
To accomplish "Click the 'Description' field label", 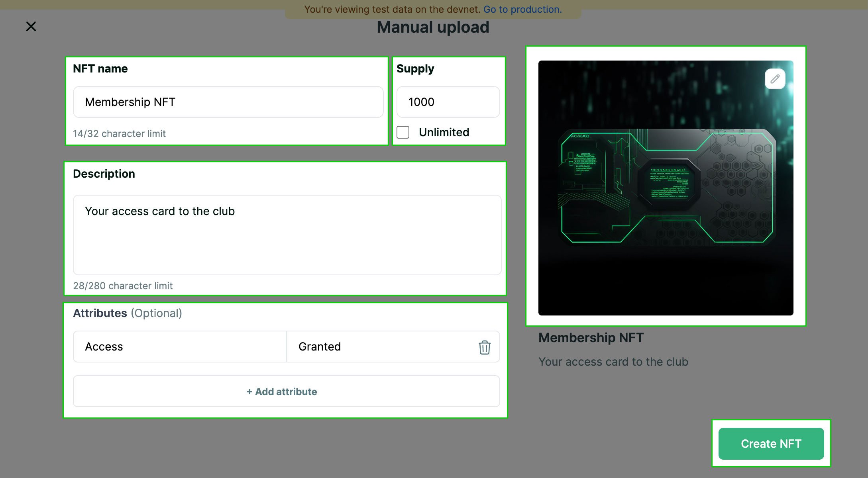I will tap(104, 174).
